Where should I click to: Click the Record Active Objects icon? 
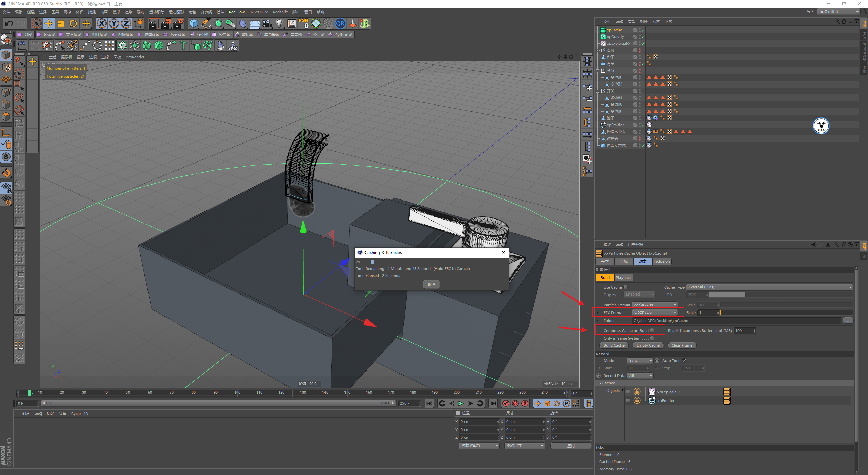coord(506,403)
